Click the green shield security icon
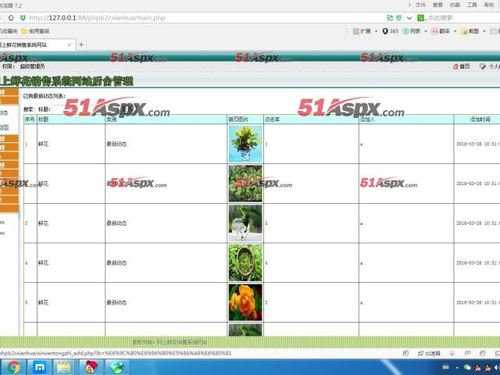500x375 pixels. click(23, 18)
